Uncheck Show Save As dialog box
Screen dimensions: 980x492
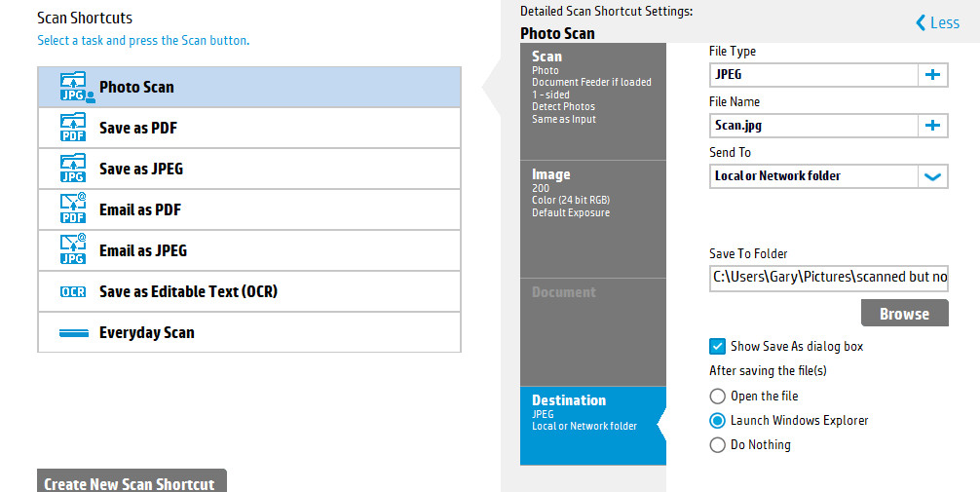coord(718,346)
